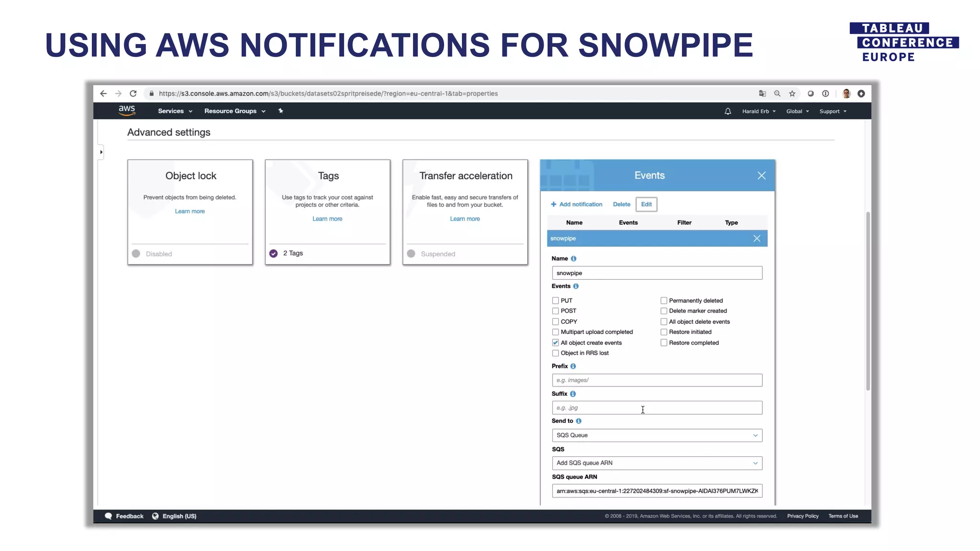This screenshot has height=551, width=980.
Task: Click the globe language icon
Action: pyautogui.click(x=155, y=516)
